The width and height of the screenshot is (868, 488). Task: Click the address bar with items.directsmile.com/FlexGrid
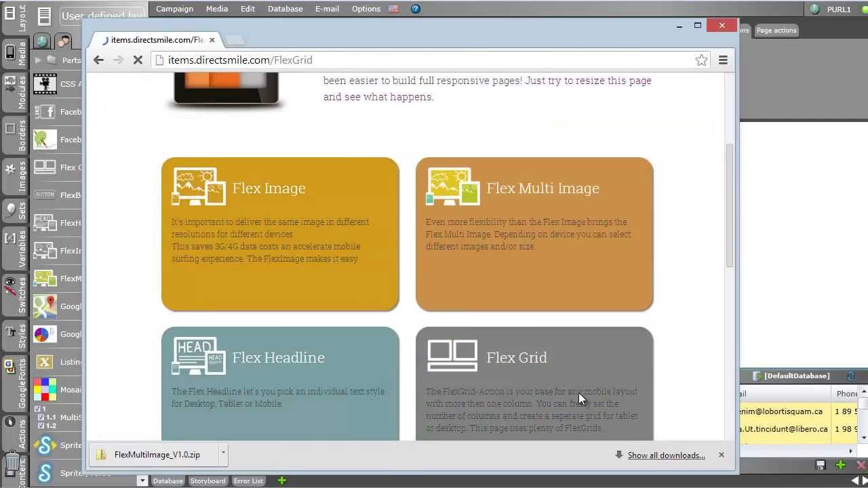(431, 60)
